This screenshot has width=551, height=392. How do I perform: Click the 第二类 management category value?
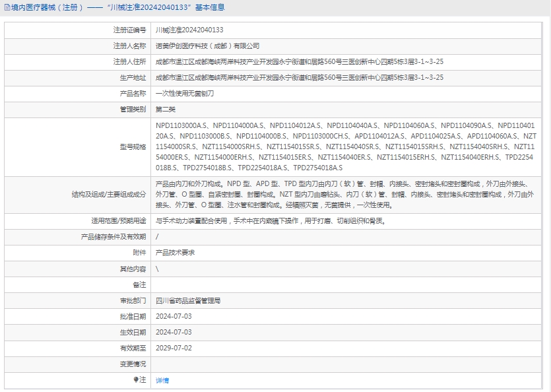coord(165,110)
